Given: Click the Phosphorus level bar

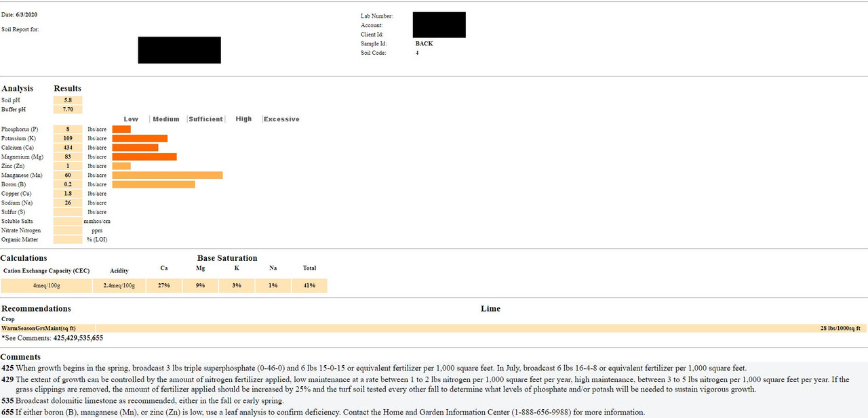Looking at the screenshot, I should 121,129.
